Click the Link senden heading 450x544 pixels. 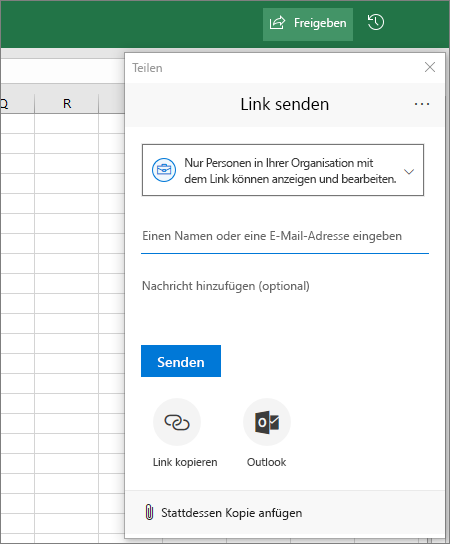tap(285, 105)
